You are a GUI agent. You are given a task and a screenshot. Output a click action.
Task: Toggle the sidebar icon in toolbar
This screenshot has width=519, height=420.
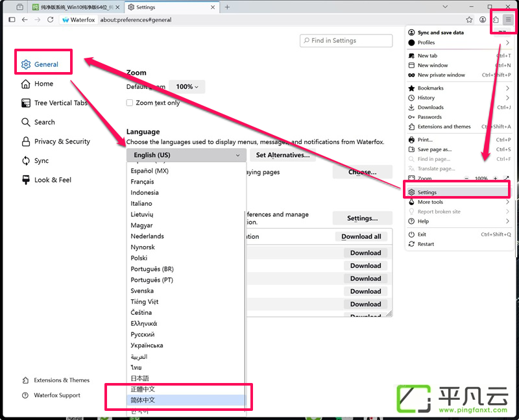(x=12, y=19)
